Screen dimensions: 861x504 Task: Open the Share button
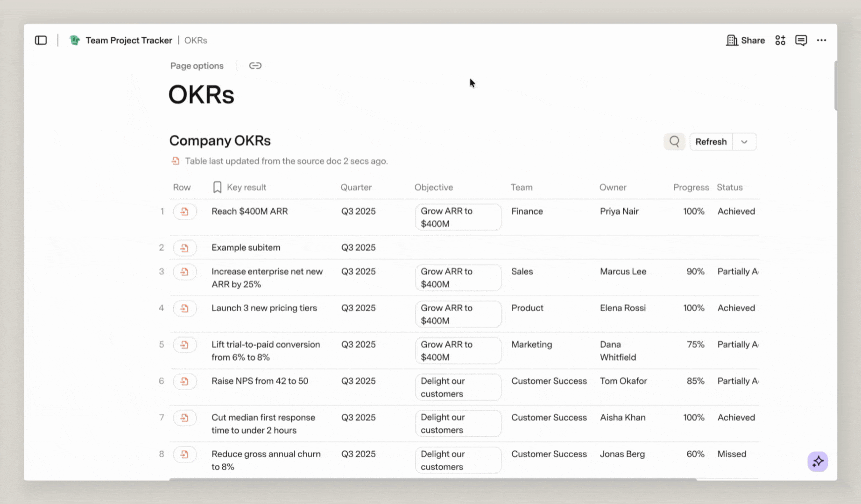[746, 40]
